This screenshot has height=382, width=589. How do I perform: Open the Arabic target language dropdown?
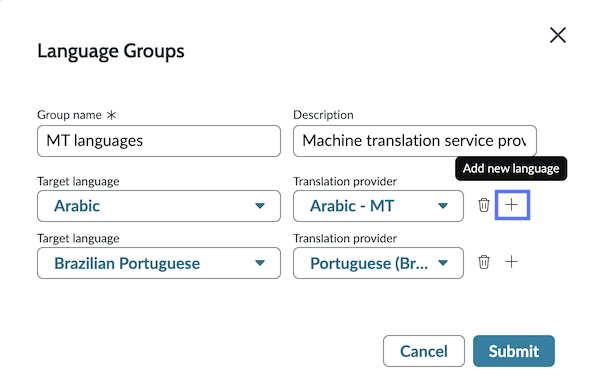(159, 206)
